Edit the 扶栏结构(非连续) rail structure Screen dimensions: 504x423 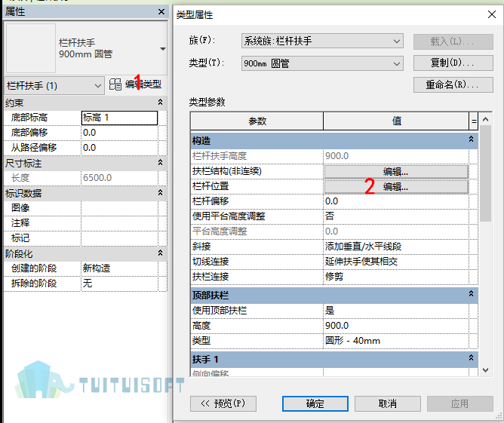pyautogui.click(x=396, y=171)
